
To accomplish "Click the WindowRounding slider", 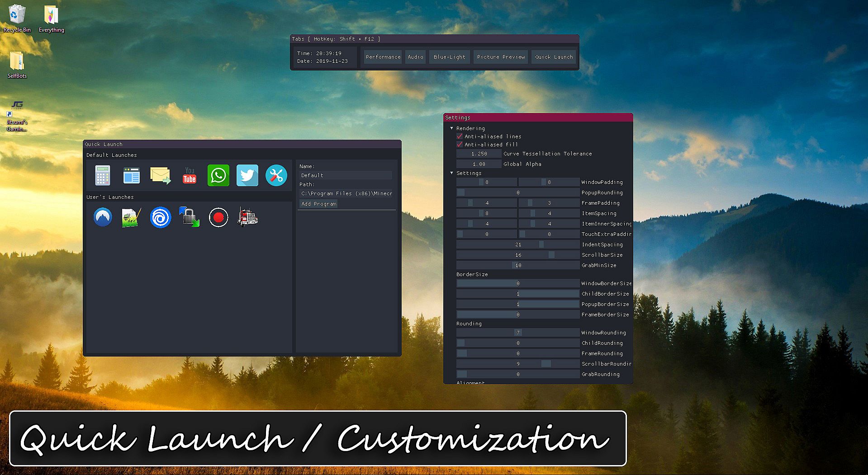I will coord(518,333).
